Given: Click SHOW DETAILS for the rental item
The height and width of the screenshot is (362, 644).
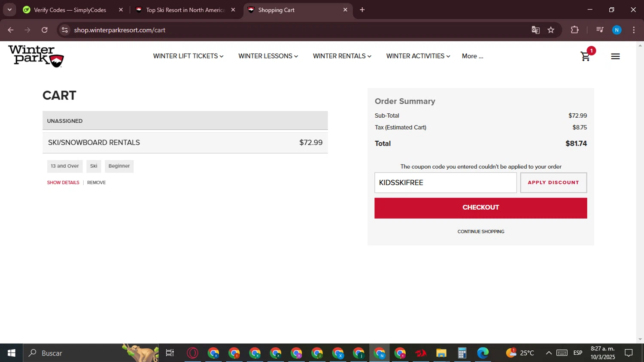Looking at the screenshot, I should (x=63, y=183).
